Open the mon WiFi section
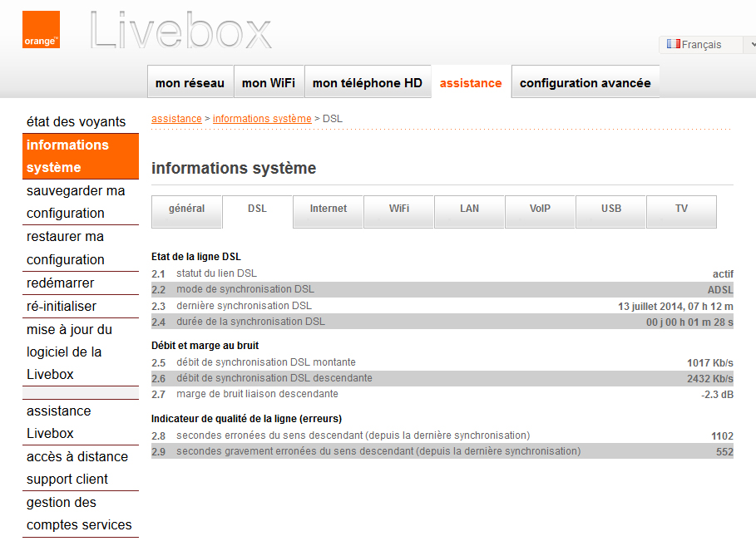 tap(269, 82)
